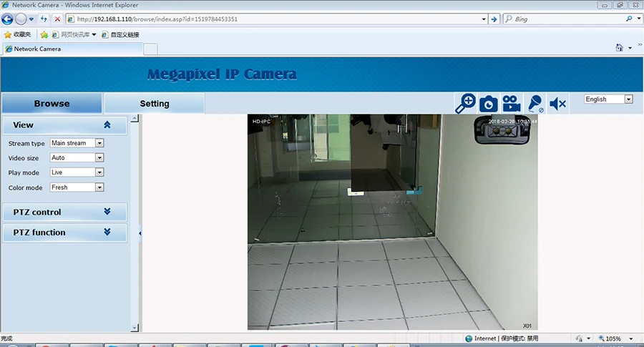Stop page loading with the red X

pos(57,19)
